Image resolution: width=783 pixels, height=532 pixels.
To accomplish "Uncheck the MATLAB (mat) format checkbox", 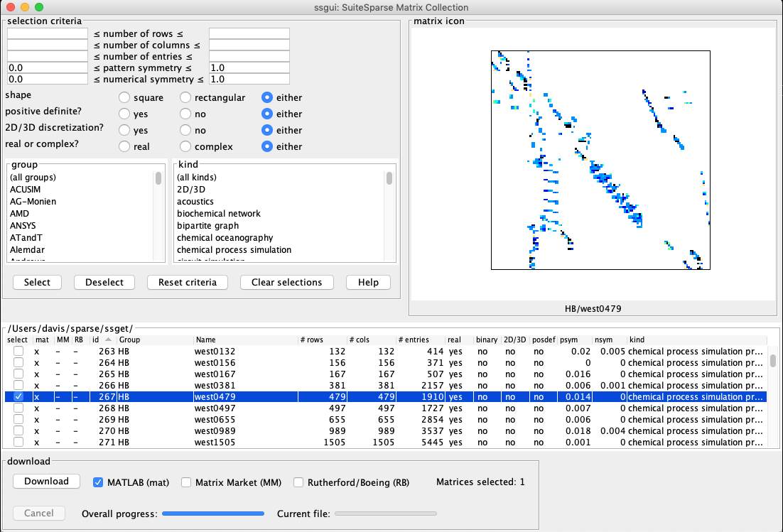I will [99, 482].
